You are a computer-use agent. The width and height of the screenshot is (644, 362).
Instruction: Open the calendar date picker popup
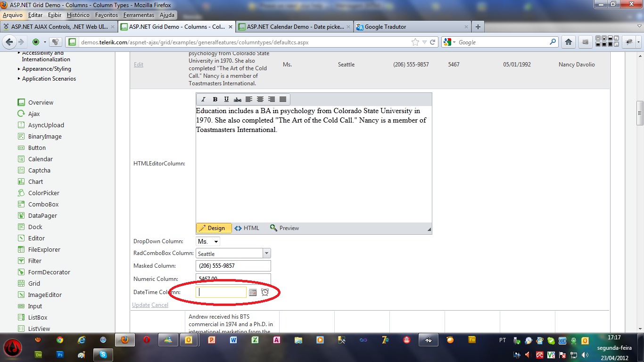253,292
